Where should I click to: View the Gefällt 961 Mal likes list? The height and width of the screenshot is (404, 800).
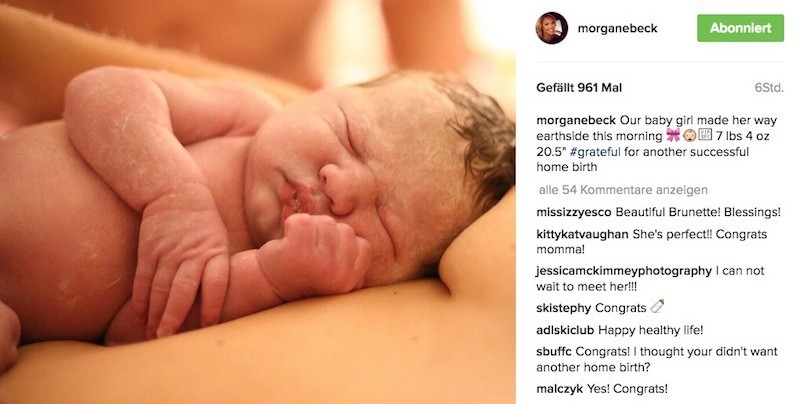click(x=579, y=88)
